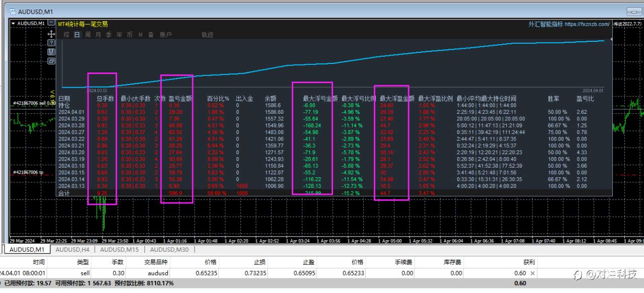The height and width of the screenshot is (293, 644).
Task: Click the 盈亏比 column heading
Action: click(585, 99)
